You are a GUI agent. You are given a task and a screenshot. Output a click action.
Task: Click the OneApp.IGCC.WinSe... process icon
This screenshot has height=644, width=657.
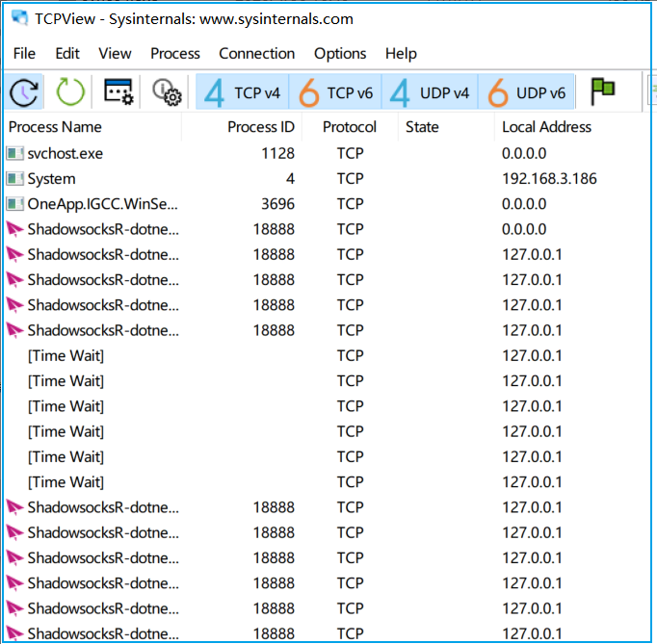(x=15, y=204)
